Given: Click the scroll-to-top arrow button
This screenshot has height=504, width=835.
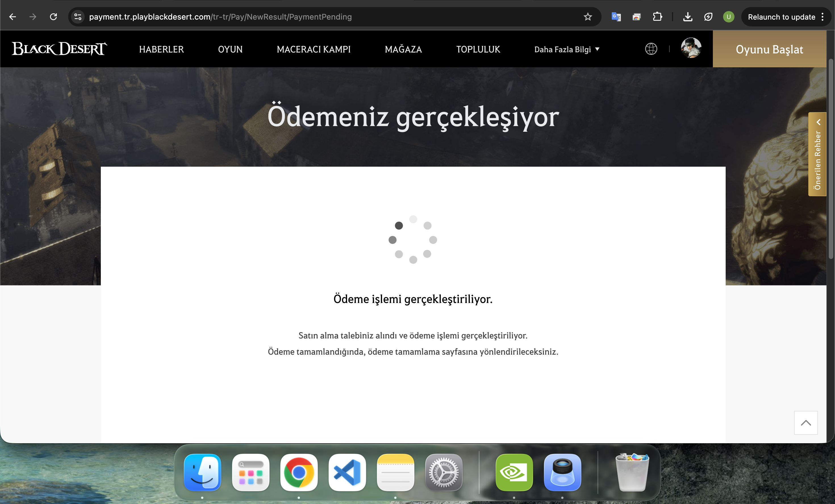Looking at the screenshot, I should (805, 423).
